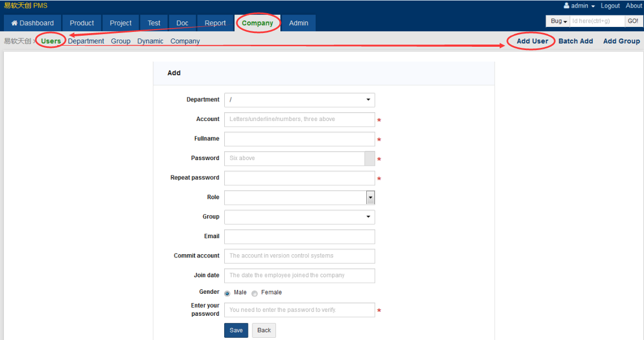Viewport: 644px width, 340px height.
Task: Go to the Admin tab
Action: pos(299,23)
